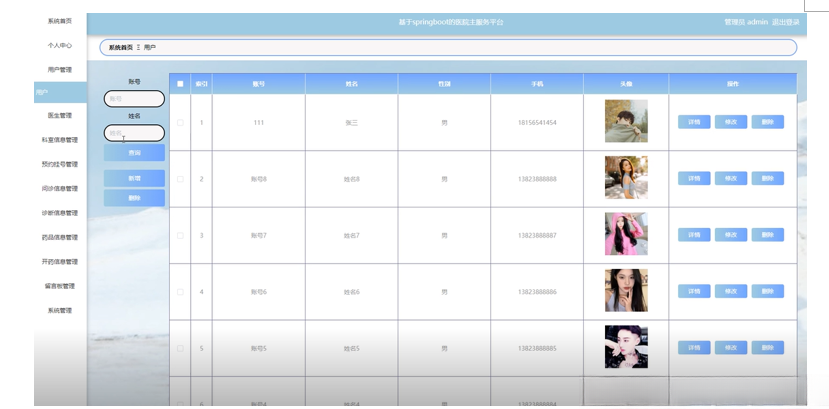Open avatar thumbnail of 姓名6

click(x=626, y=291)
